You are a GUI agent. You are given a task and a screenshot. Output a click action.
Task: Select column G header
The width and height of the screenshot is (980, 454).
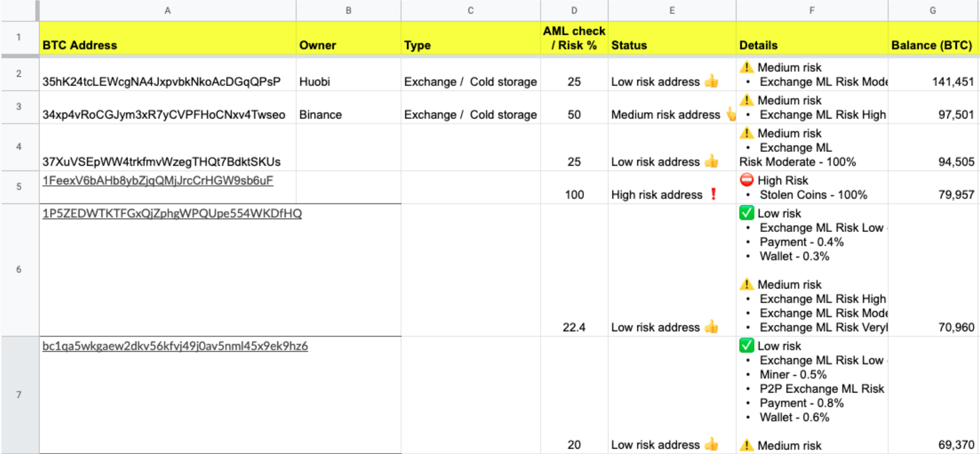[x=933, y=10]
